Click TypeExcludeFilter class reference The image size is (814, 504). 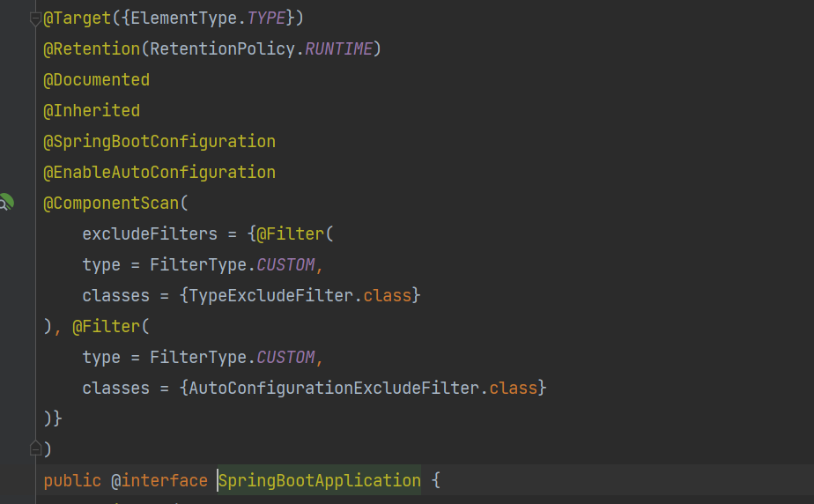tap(271, 295)
